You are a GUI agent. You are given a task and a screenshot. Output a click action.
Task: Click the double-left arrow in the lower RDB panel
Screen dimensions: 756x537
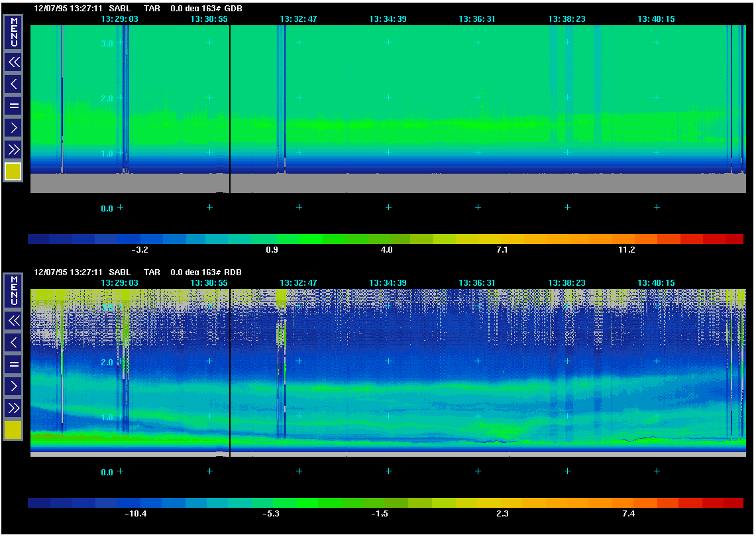(x=13, y=321)
